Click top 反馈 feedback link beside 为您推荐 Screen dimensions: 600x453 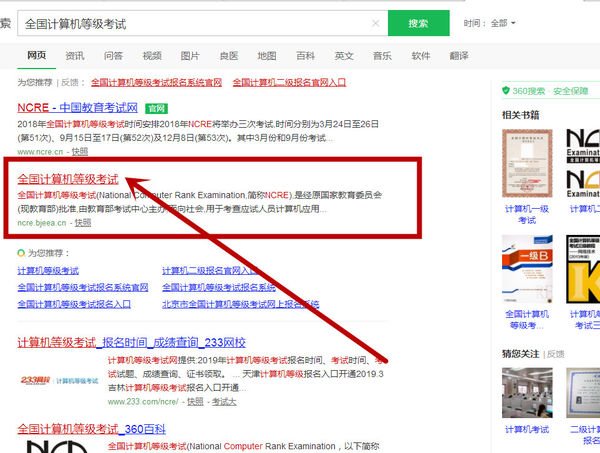[x=70, y=82]
